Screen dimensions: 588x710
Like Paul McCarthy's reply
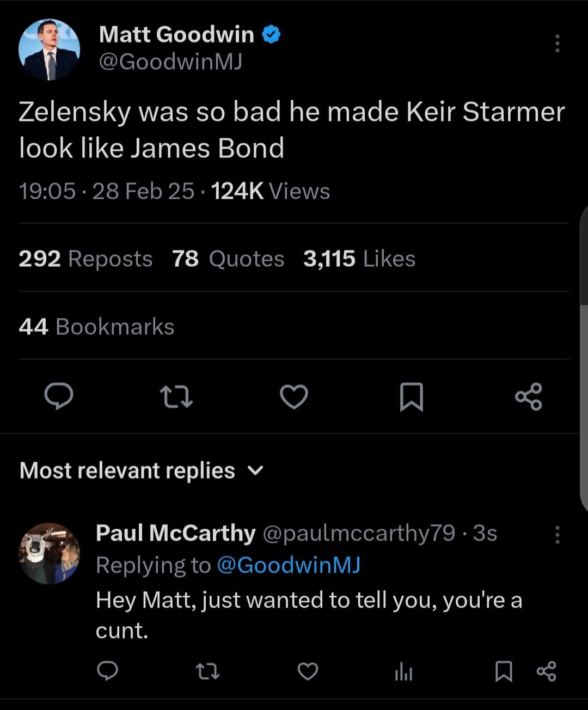pyautogui.click(x=308, y=671)
